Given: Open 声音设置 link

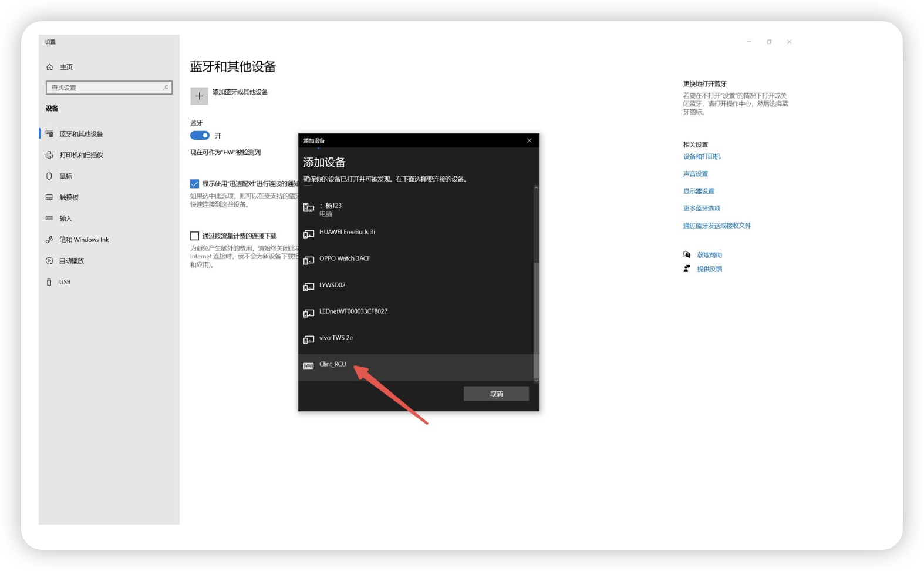Looking at the screenshot, I should pyautogui.click(x=696, y=174).
